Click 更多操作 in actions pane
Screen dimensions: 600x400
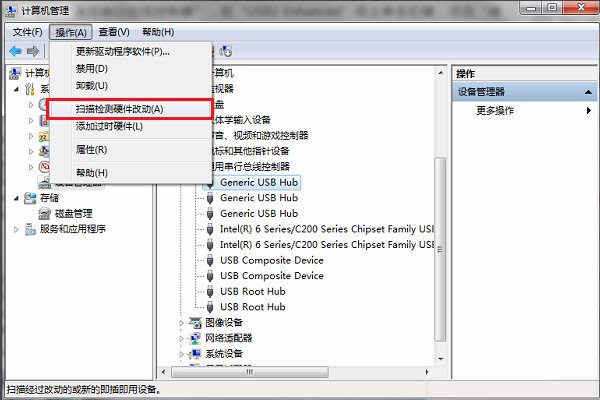pyautogui.click(x=495, y=111)
